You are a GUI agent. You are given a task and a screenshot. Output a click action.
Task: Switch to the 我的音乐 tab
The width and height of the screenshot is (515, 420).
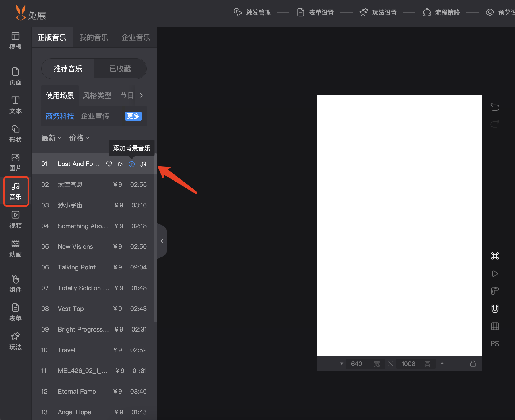[94, 37]
